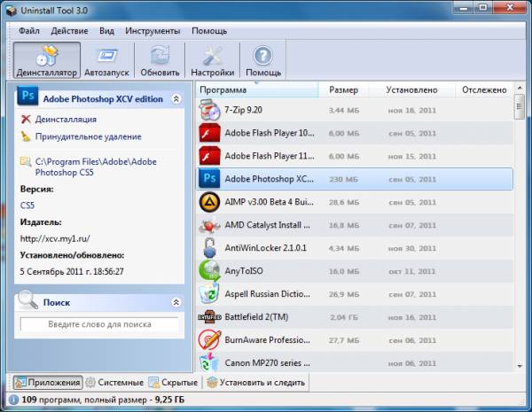The image size is (532, 412).
Task: Click the 7-Zip 9.20 program icon
Action: (209, 110)
